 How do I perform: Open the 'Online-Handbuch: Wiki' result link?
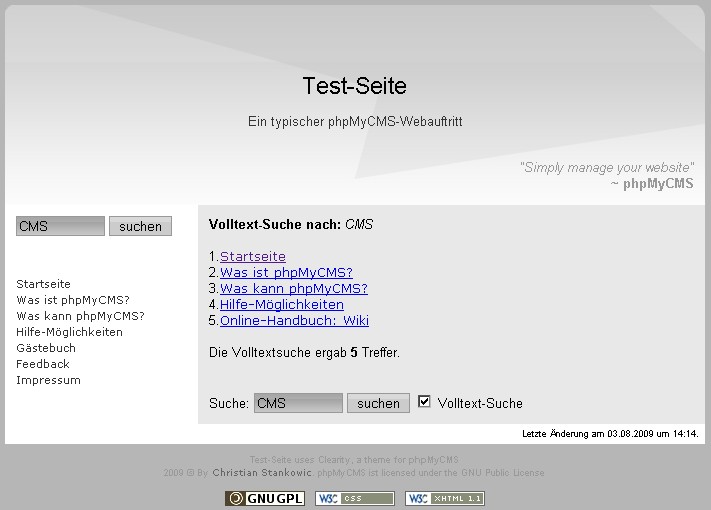(294, 321)
